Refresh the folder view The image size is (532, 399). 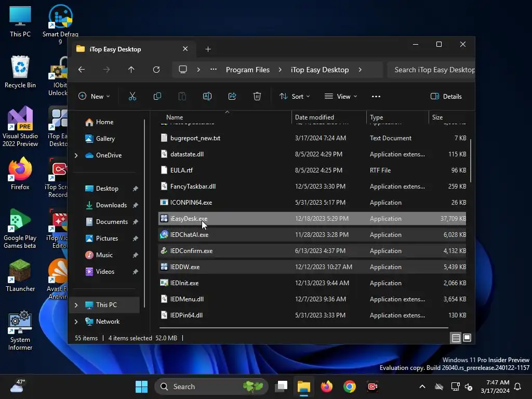[156, 70]
